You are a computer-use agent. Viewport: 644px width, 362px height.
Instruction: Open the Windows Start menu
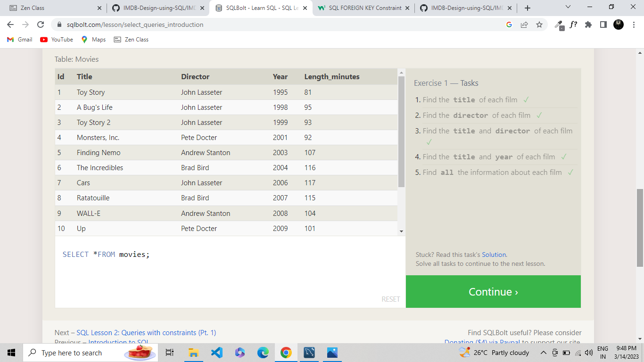click(11, 353)
